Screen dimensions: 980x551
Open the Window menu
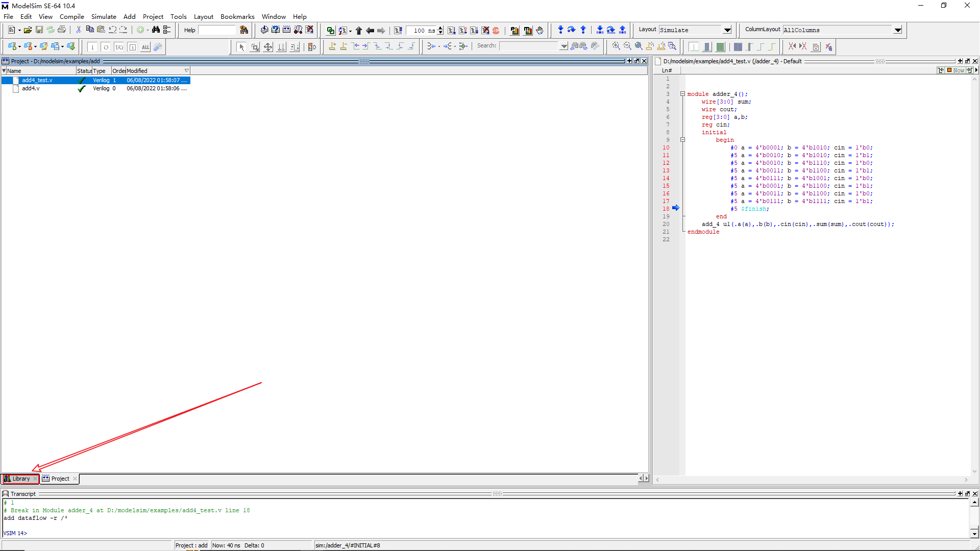(274, 16)
